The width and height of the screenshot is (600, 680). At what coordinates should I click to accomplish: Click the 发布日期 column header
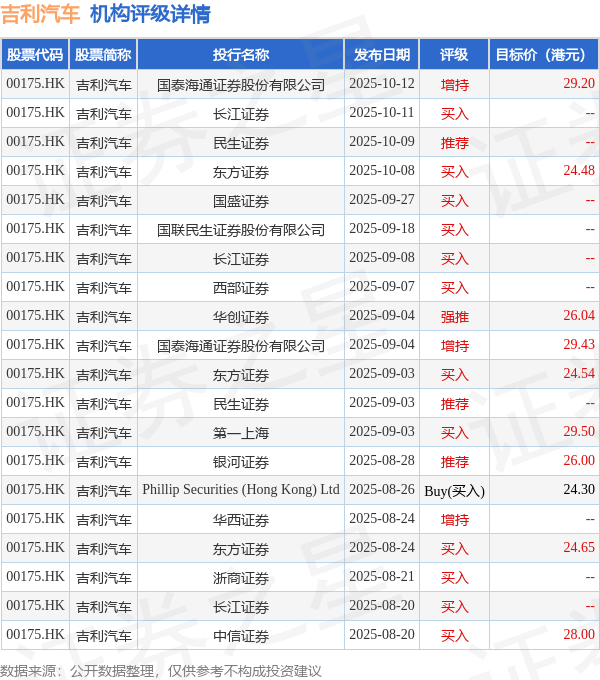pyautogui.click(x=382, y=55)
